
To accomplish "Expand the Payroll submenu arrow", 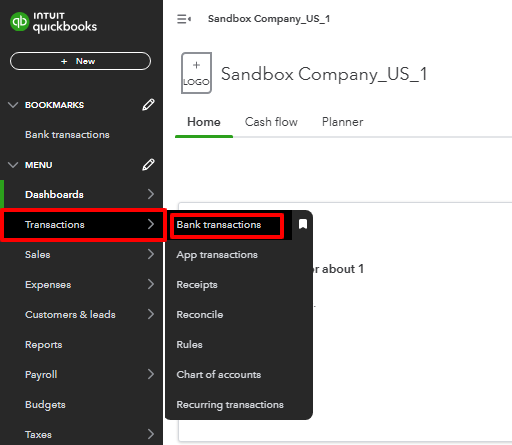I will [x=151, y=374].
